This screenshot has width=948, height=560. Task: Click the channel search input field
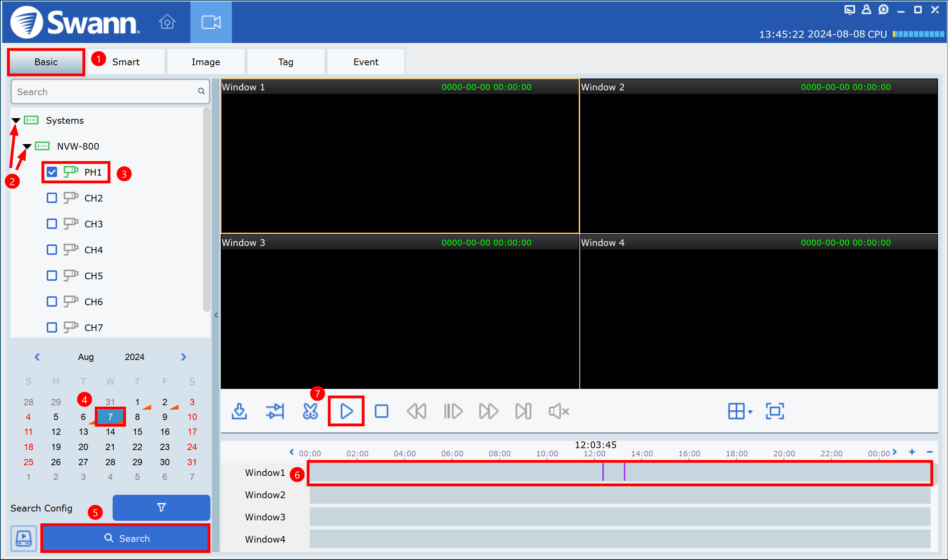tap(110, 91)
